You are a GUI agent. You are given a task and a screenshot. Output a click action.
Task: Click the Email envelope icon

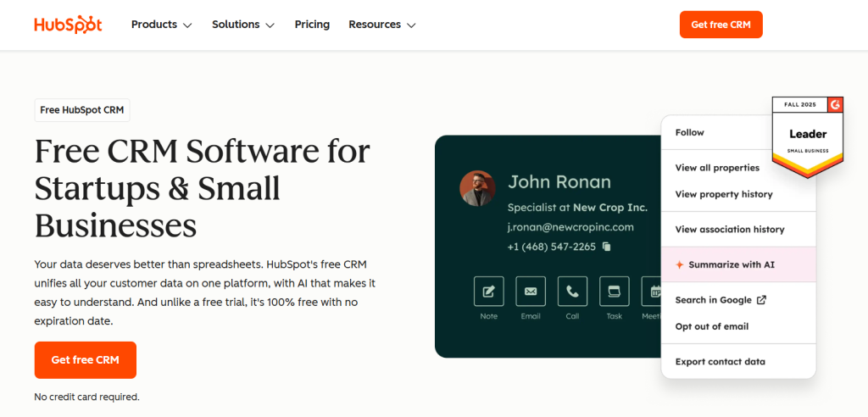coord(531,292)
